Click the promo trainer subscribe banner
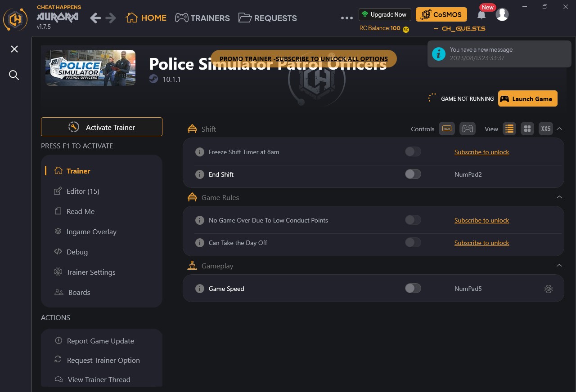This screenshot has width=576, height=392. [304, 59]
